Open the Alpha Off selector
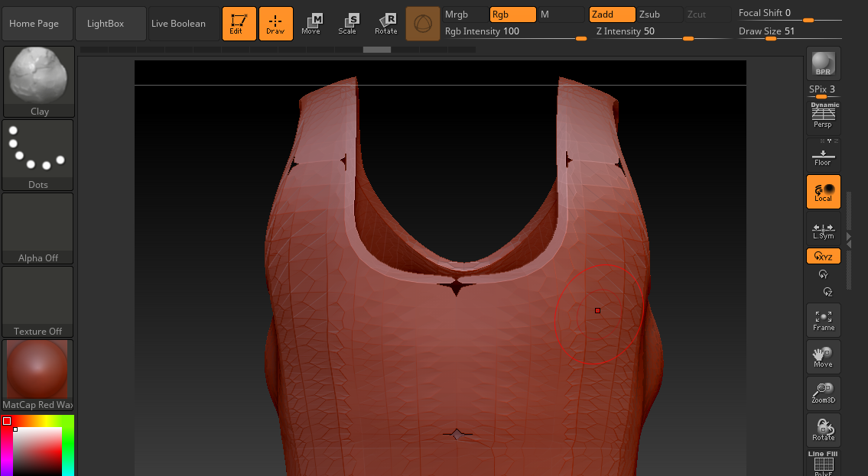 38,228
